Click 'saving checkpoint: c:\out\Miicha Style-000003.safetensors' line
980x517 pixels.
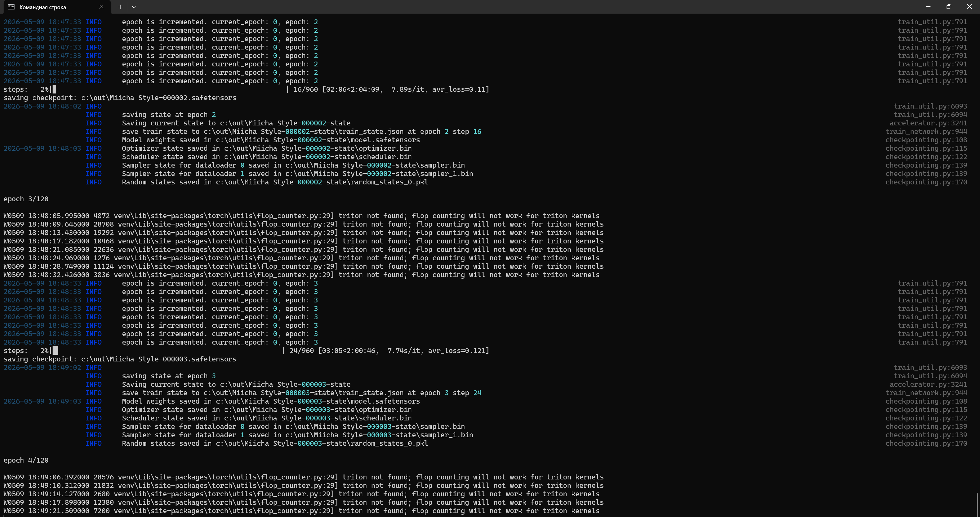point(120,359)
